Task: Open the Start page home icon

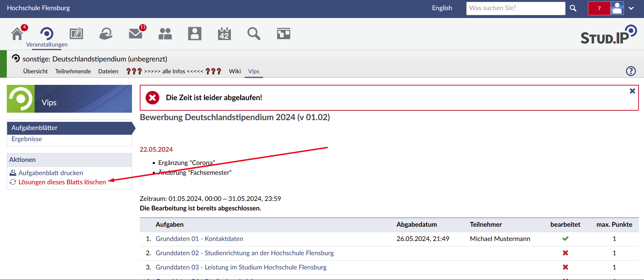Action: click(x=17, y=34)
